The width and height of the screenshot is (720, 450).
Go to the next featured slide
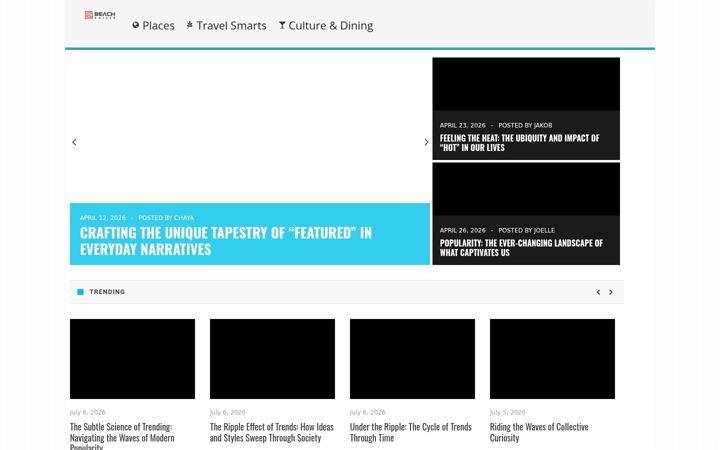pyautogui.click(x=426, y=142)
